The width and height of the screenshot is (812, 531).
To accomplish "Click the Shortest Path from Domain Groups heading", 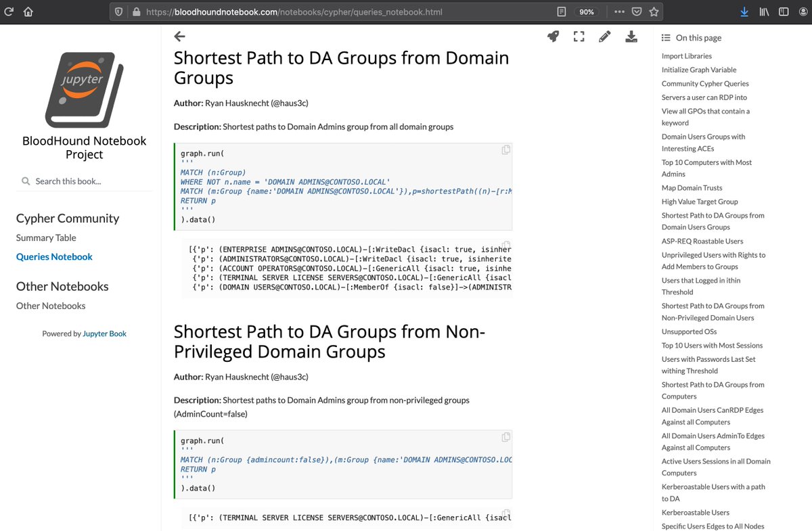I will (342, 68).
